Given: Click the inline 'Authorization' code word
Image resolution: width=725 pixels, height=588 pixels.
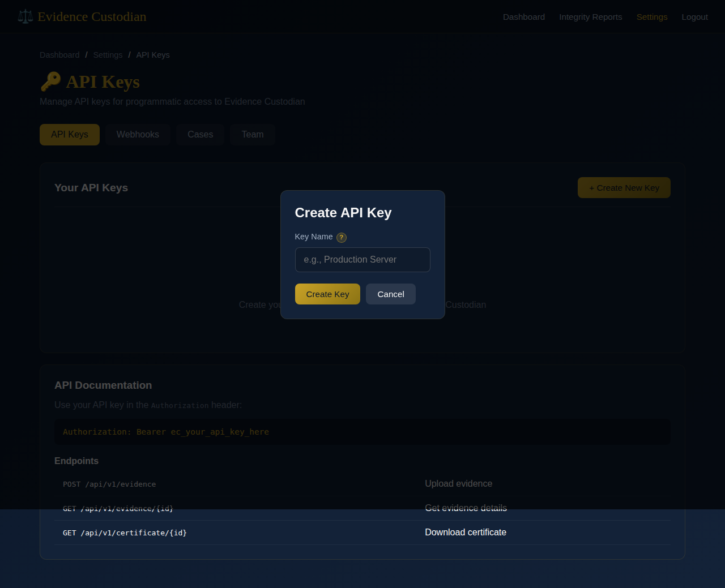Looking at the screenshot, I should pos(180,406).
